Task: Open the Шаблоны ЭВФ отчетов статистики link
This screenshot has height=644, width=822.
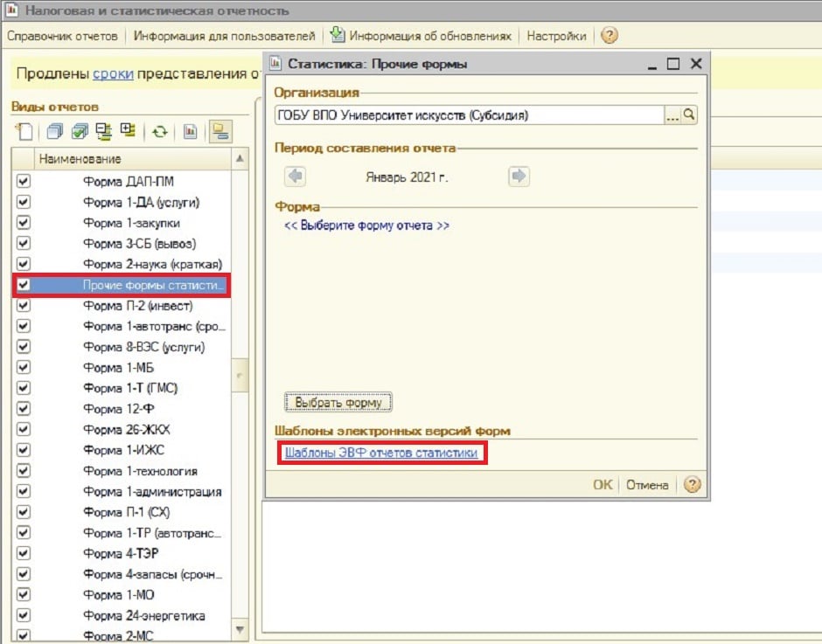Action: (381, 453)
